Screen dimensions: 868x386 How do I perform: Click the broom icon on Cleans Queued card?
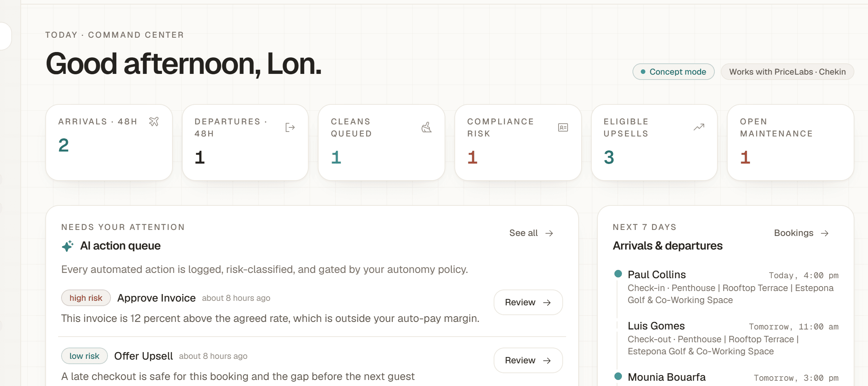click(426, 127)
